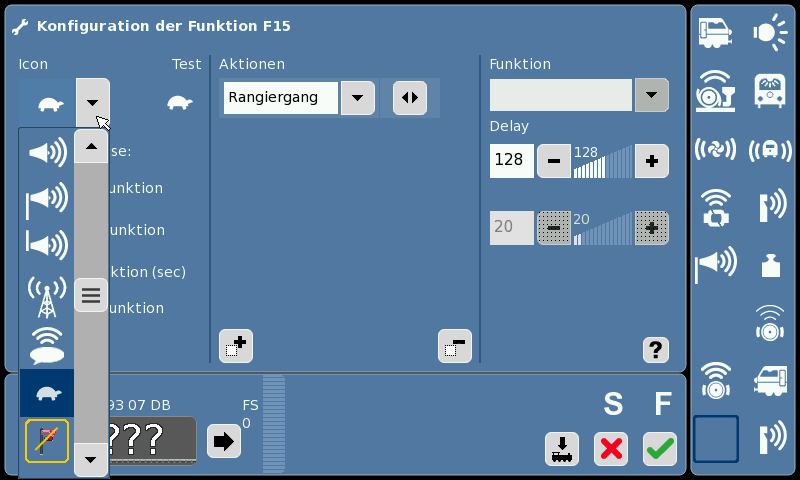Open the Rangiergang action dropdown
The height and width of the screenshot is (480, 800).
[358, 97]
